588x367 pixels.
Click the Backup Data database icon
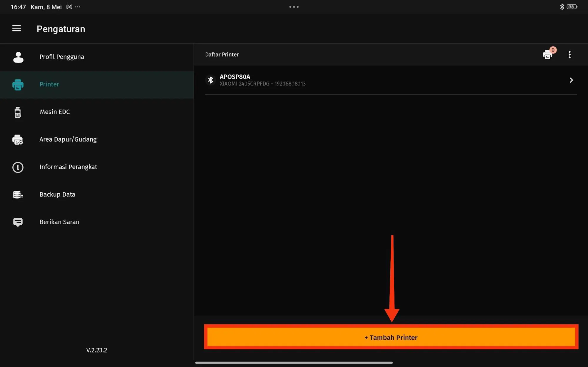(18, 195)
